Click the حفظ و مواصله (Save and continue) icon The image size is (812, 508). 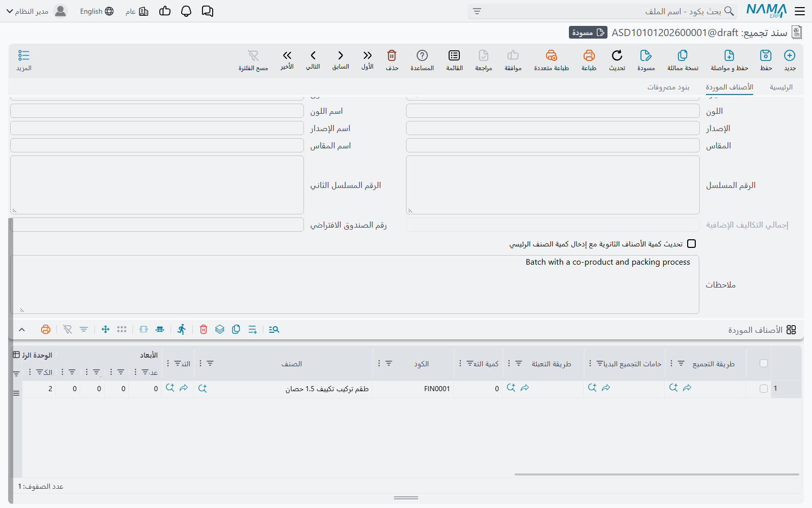(729, 55)
